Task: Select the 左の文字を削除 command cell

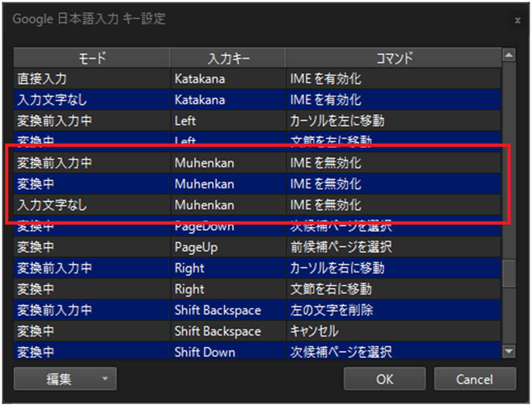Action: tap(394, 310)
